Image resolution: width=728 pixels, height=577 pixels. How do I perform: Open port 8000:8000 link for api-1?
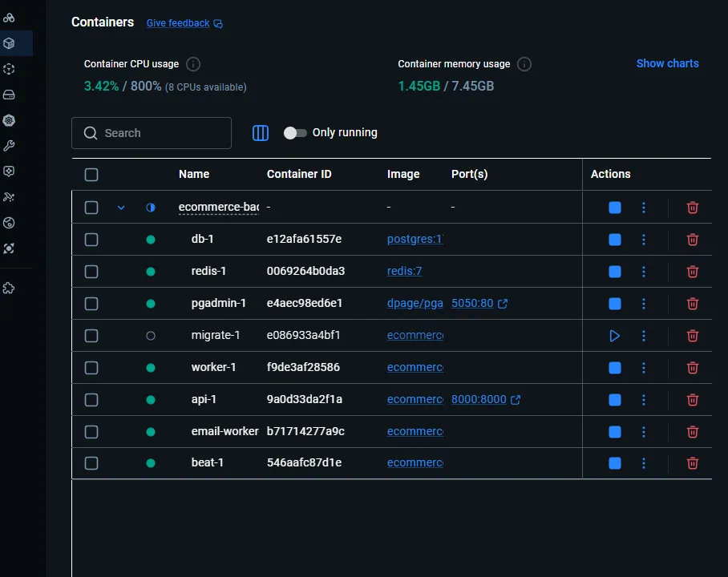486,399
